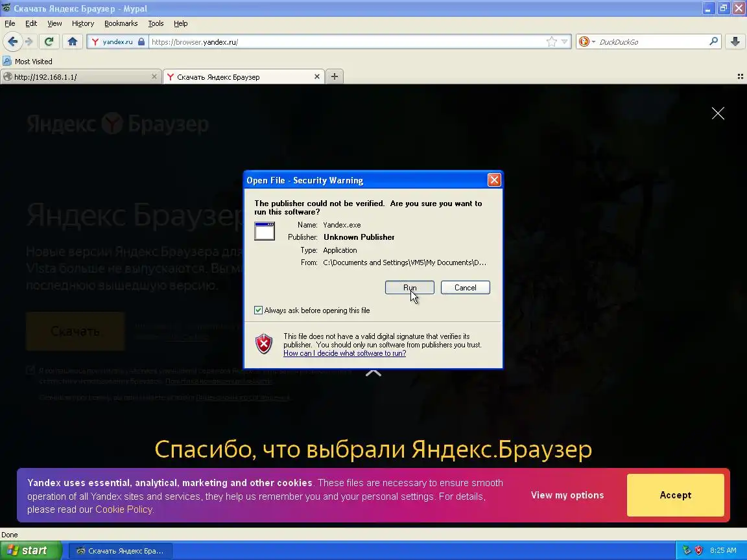Open the Help menu
This screenshot has height=560, width=747.
point(180,23)
